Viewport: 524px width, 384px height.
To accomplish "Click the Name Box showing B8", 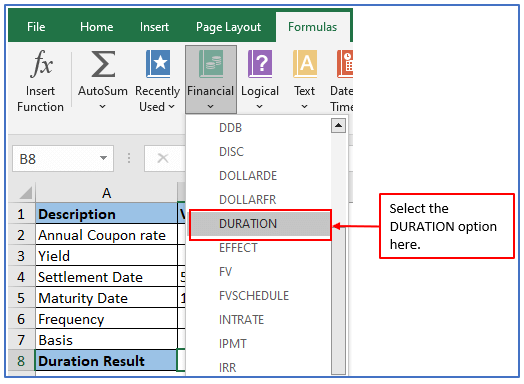I will click(63, 159).
